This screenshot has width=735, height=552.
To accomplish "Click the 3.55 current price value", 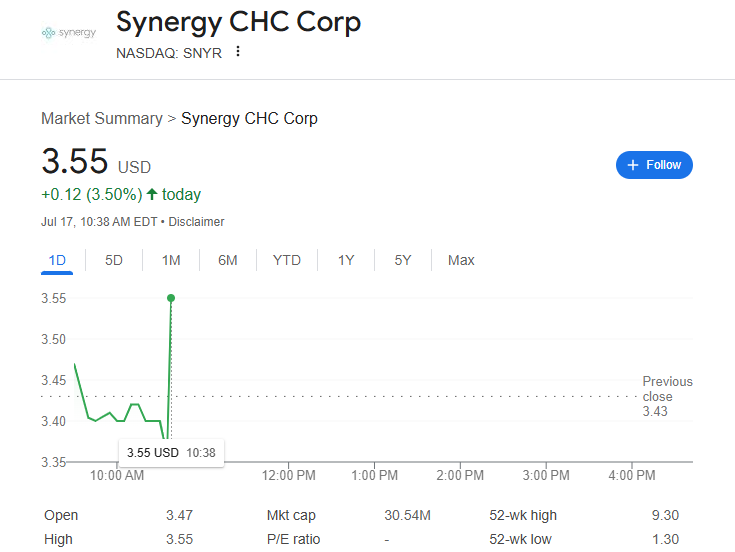I will (75, 161).
